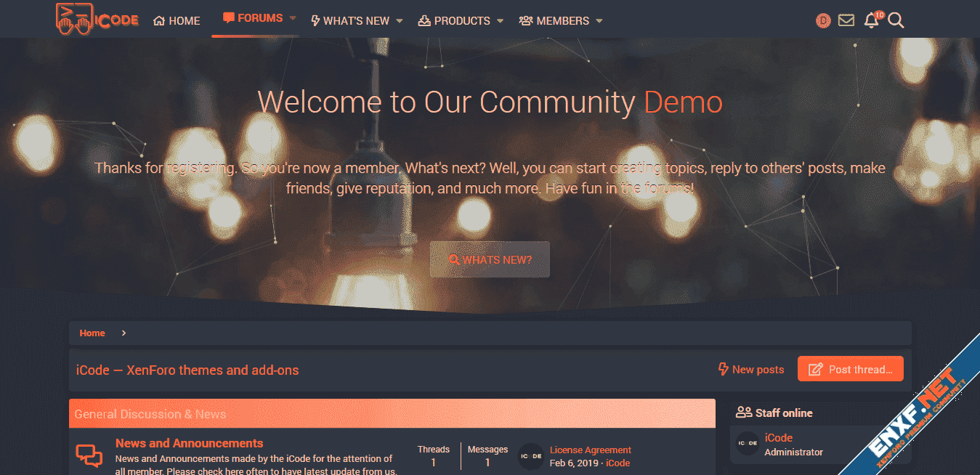Click the iCode logo in header
Image resolution: width=980 pixels, height=475 pixels.
pyautogui.click(x=97, y=18)
